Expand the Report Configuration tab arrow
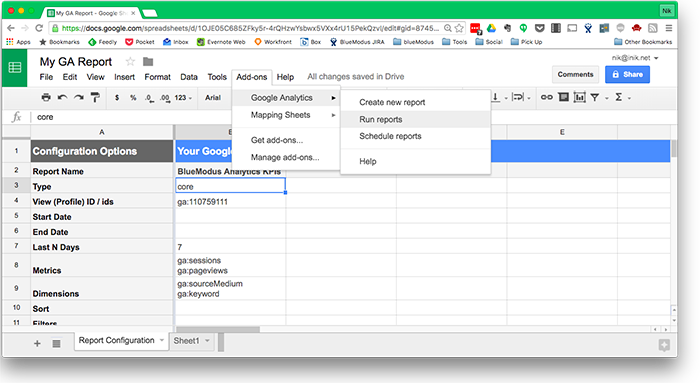 162,340
